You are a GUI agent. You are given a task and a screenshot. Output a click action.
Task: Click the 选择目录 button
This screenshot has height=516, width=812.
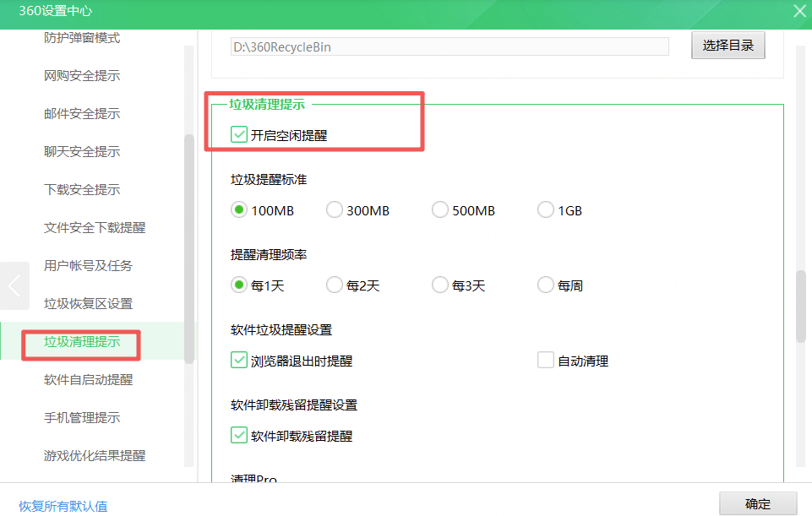tap(728, 46)
